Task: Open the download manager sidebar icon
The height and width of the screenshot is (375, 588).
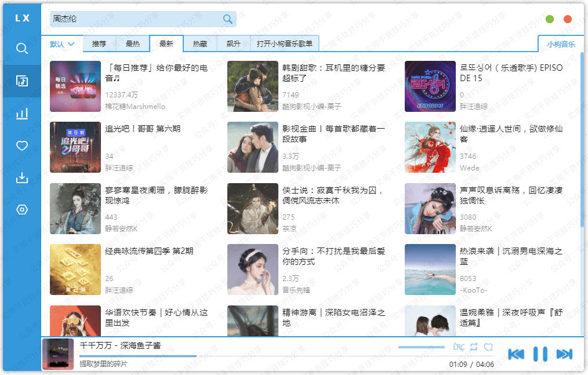Action: [x=21, y=178]
